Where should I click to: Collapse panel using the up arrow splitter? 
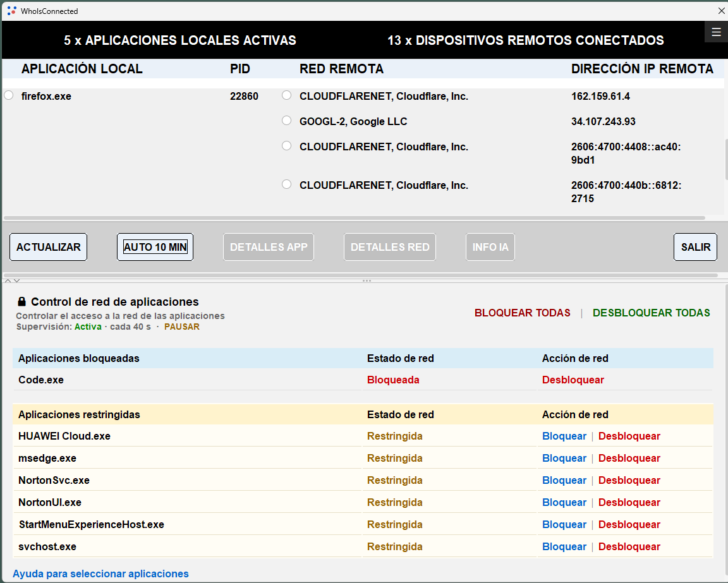click(8, 281)
